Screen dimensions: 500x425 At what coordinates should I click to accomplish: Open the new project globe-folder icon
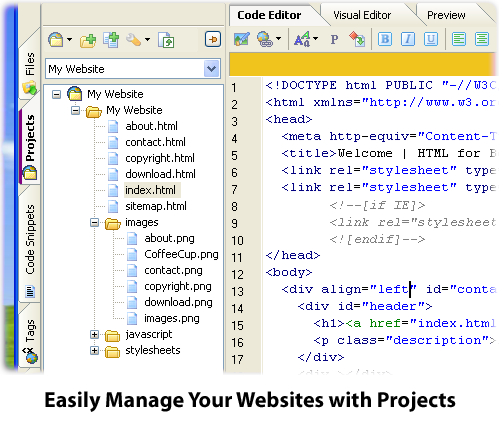click(x=55, y=40)
